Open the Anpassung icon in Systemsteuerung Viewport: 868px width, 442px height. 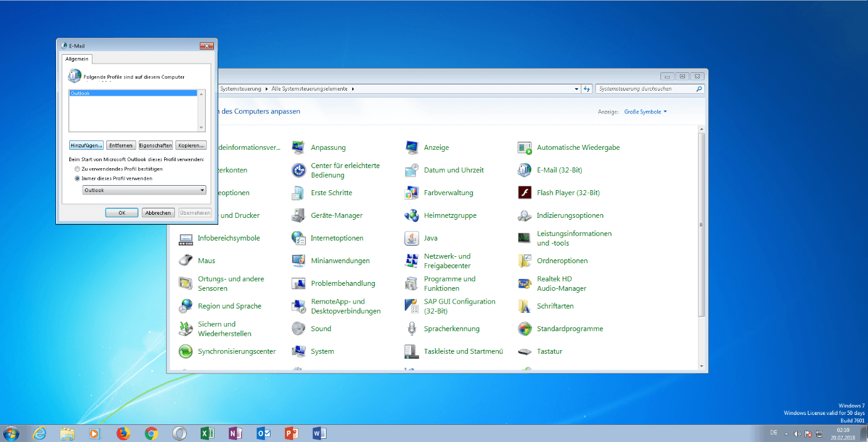pos(299,147)
